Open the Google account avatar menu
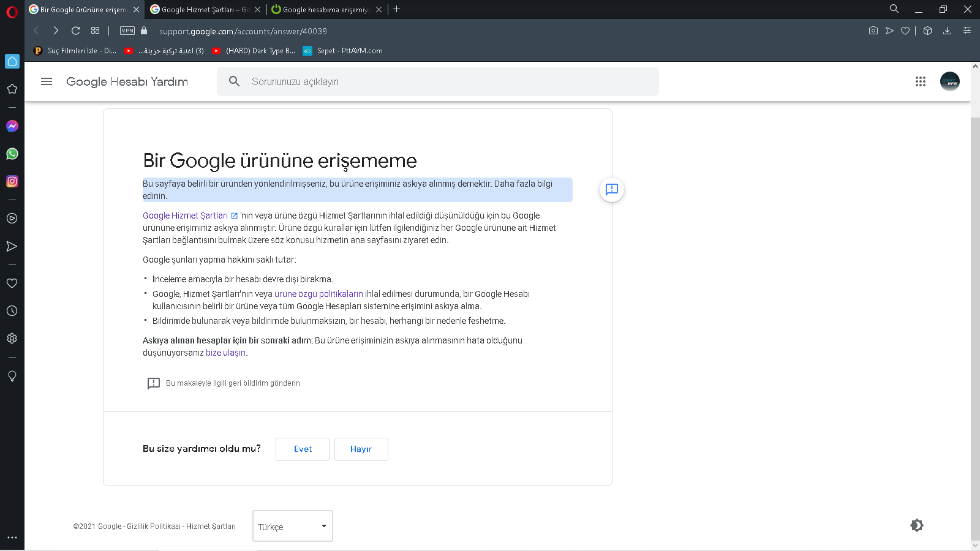 pyautogui.click(x=950, y=81)
